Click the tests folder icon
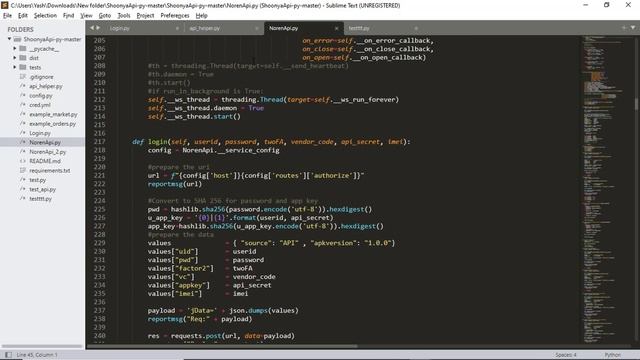The height and width of the screenshot is (360, 640). (x=23, y=67)
